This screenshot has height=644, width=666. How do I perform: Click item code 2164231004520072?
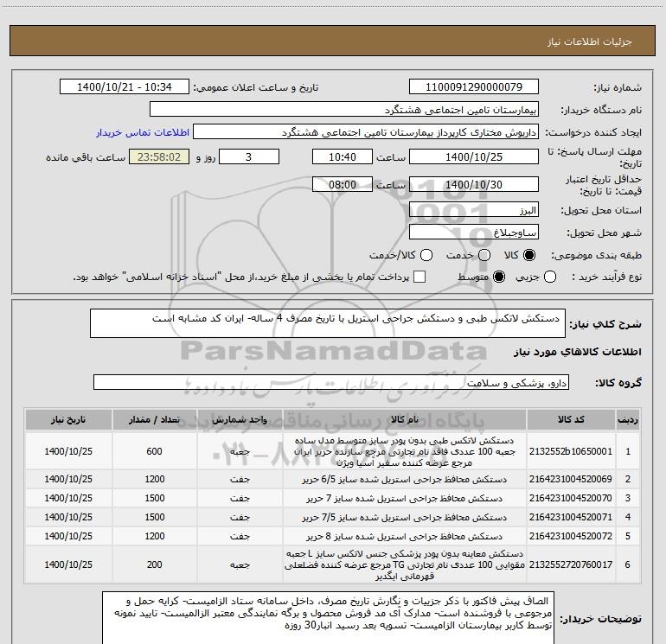tap(571, 537)
